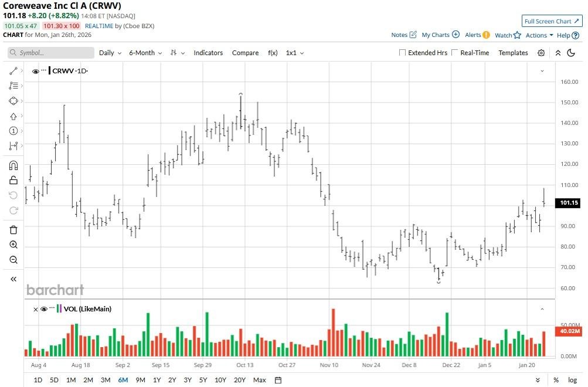The image size is (588, 387).
Task: Switch to dark mode moon icon
Action: tap(571, 53)
